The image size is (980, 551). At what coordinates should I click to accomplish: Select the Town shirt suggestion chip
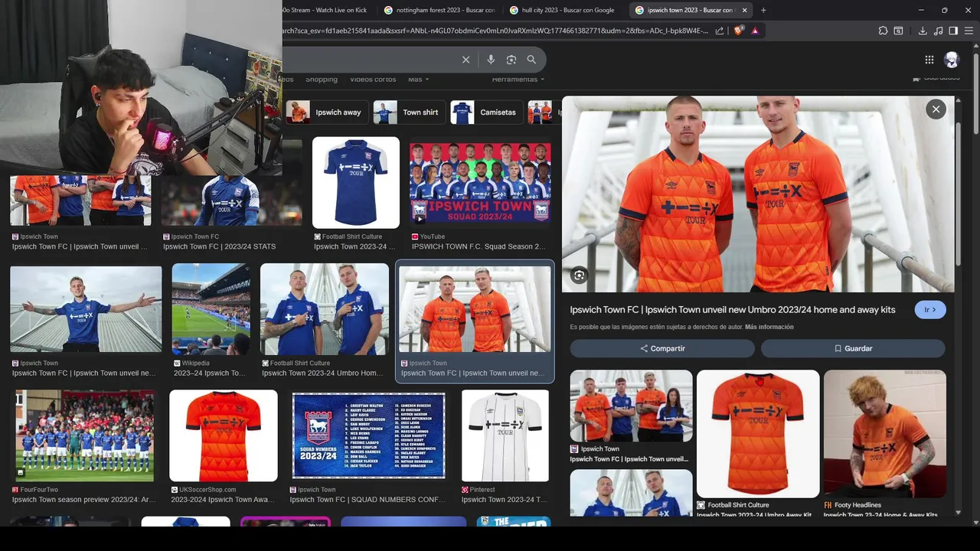pyautogui.click(x=409, y=112)
